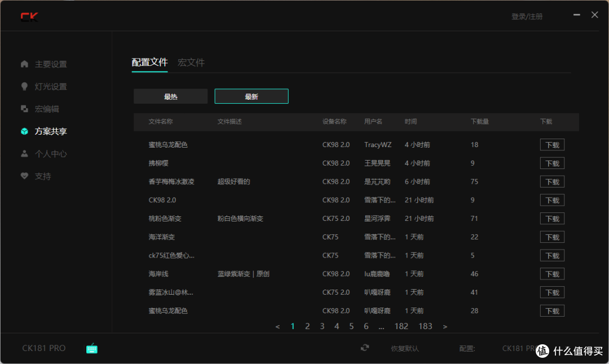Go to page 5
Screen dimensions: 609x364
click(351, 326)
